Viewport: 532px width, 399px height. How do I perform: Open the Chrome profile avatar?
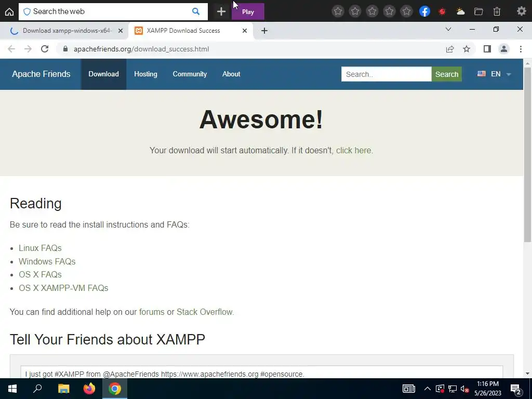[x=504, y=49]
